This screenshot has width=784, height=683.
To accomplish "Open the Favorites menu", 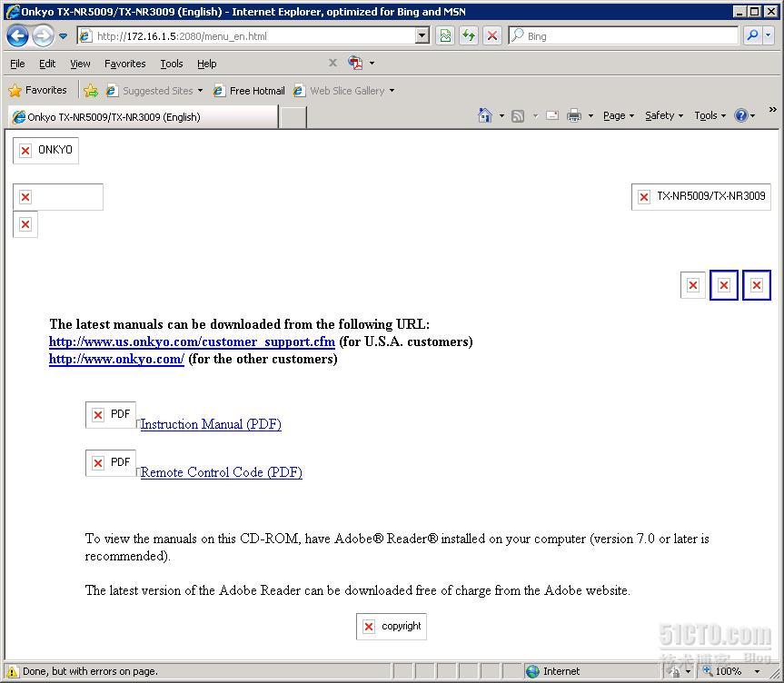I will 125,64.
